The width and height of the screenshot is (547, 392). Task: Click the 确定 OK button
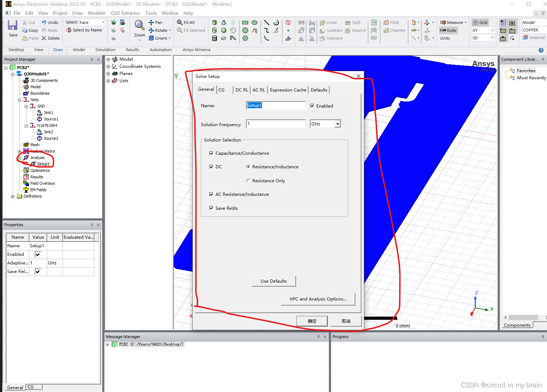(312, 321)
